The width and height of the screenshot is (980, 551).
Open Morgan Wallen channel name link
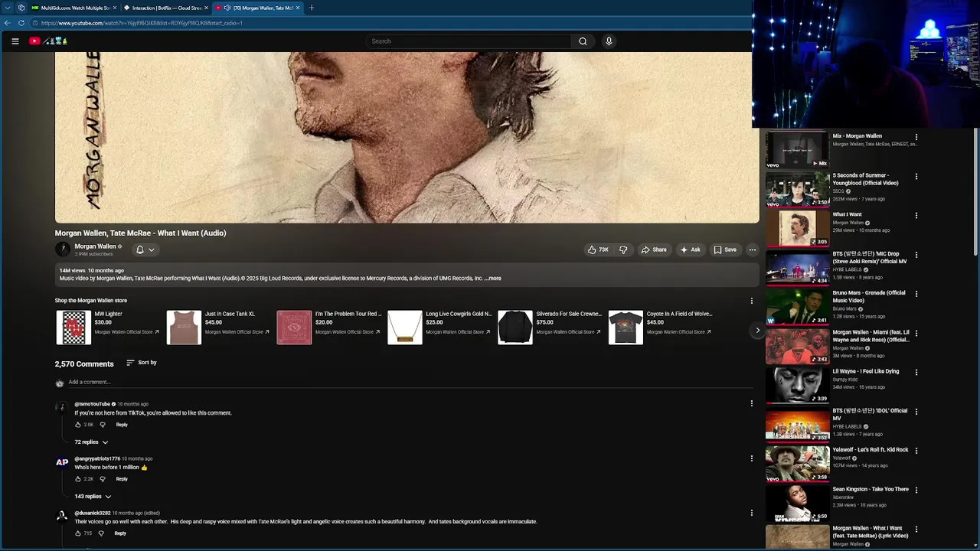pos(95,246)
